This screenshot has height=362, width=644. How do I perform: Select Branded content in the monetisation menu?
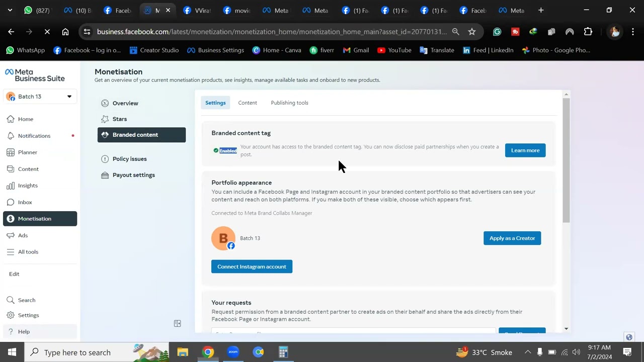pyautogui.click(x=141, y=135)
